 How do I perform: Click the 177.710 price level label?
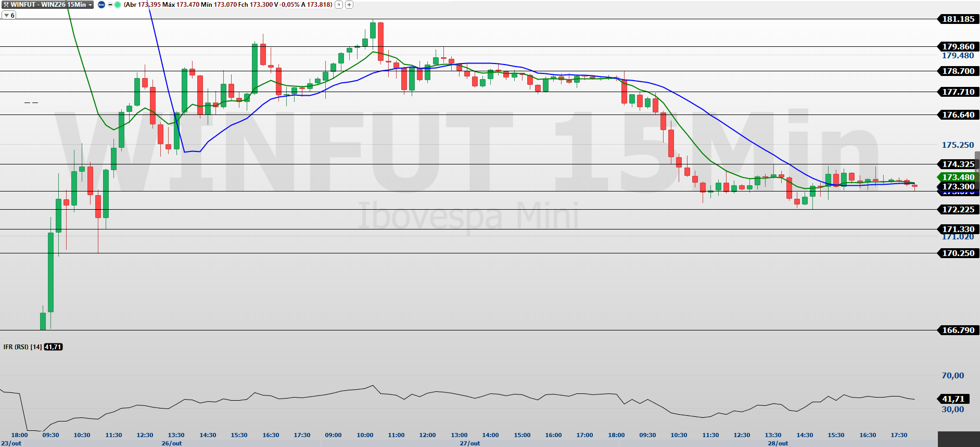click(958, 92)
